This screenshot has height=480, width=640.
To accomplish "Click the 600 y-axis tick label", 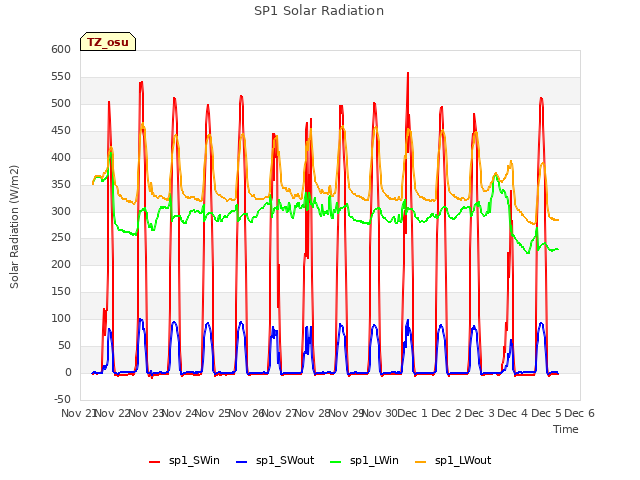I will 61,49.
